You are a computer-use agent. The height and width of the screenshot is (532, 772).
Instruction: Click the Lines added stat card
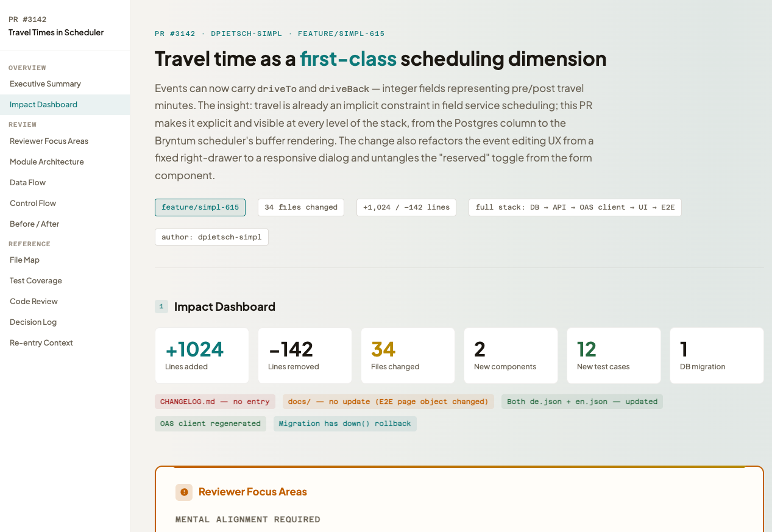click(202, 356)
